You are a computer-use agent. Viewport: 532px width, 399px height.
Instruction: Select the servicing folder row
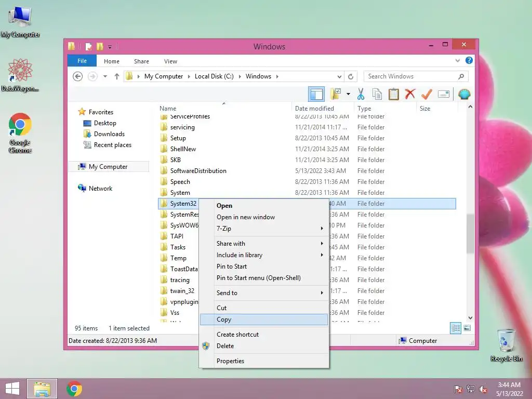307,127
